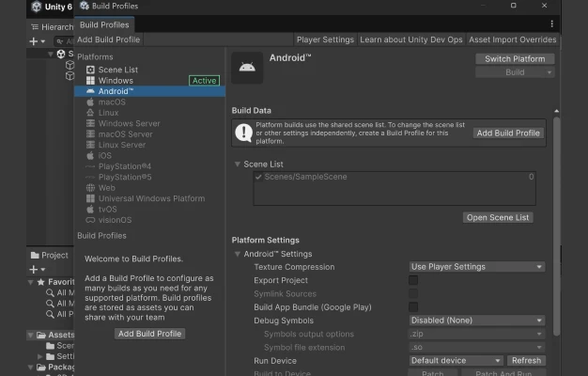The height and width of the screenshot is (376, 588).
Task: Click Learn about Unity Dev Ops
Action: click(411, 39)
